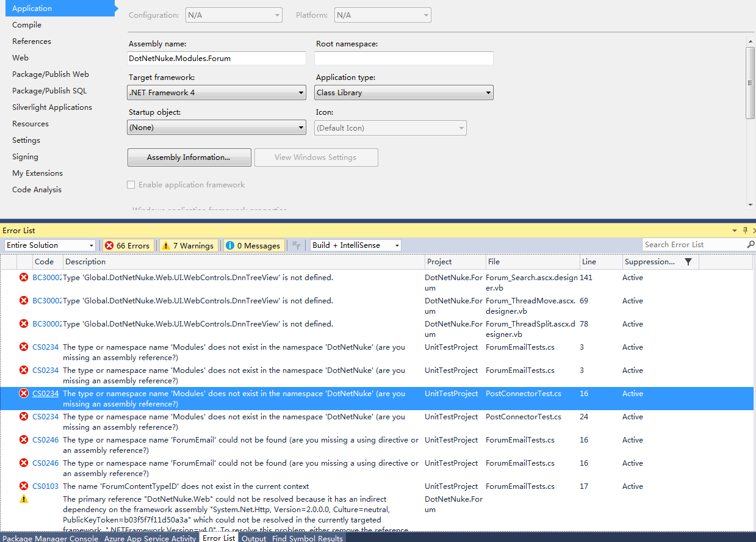This screenshot has width=756, height=542.
Task: Click line number 141 in the error list
Action: click(587, 278)
